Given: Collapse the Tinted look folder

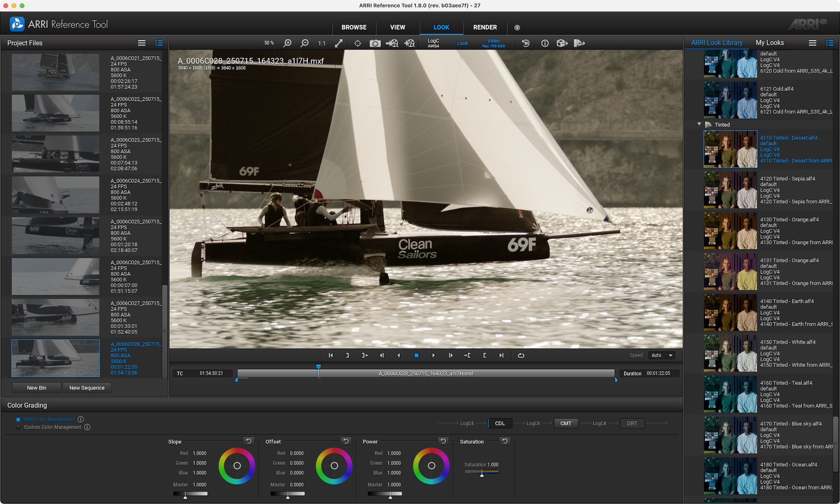Looking at the screenshot, I should pyautogui.click(x=699, y=124).
